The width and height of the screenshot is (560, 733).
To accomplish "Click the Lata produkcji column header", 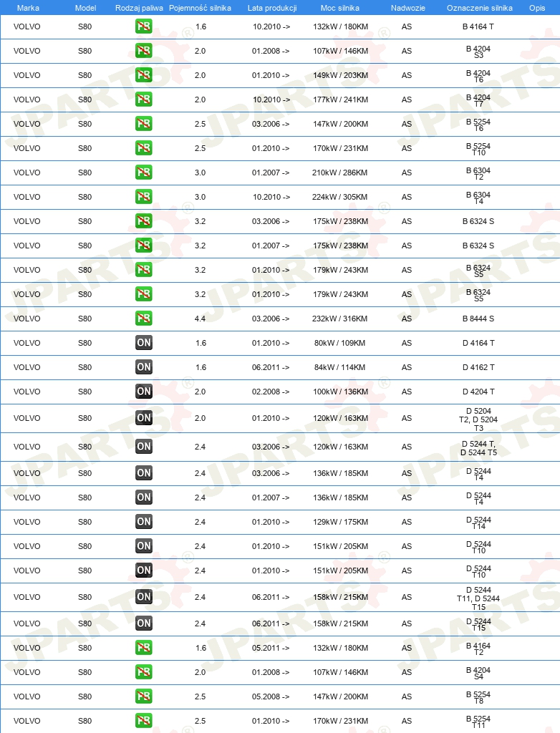I will (x=272, y=8).
